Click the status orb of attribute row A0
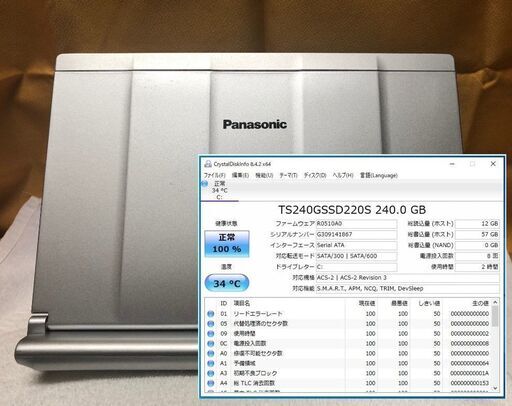 tap(211, 353)
